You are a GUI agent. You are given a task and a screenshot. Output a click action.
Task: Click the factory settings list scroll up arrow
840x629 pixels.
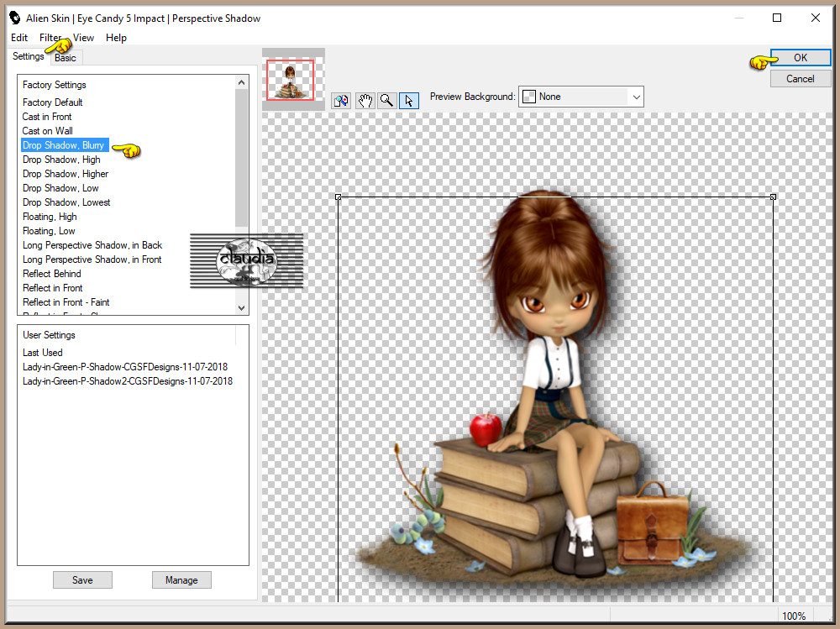[242, 82]
